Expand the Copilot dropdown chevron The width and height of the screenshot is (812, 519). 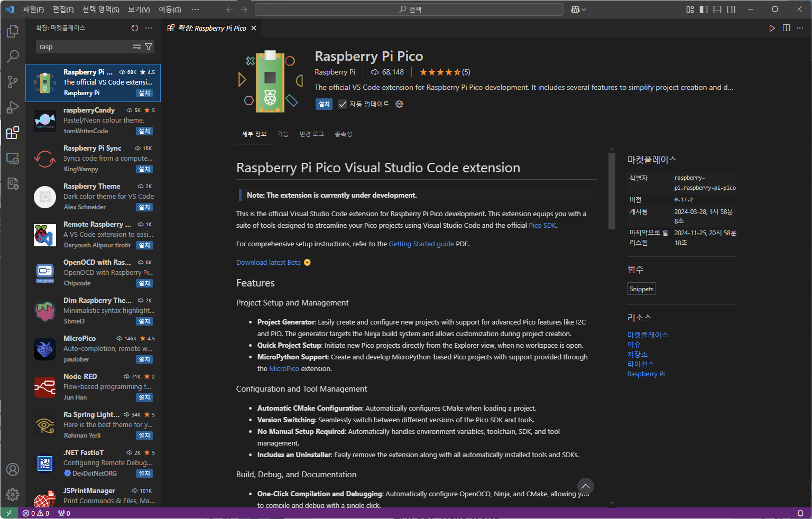point(584,10)
